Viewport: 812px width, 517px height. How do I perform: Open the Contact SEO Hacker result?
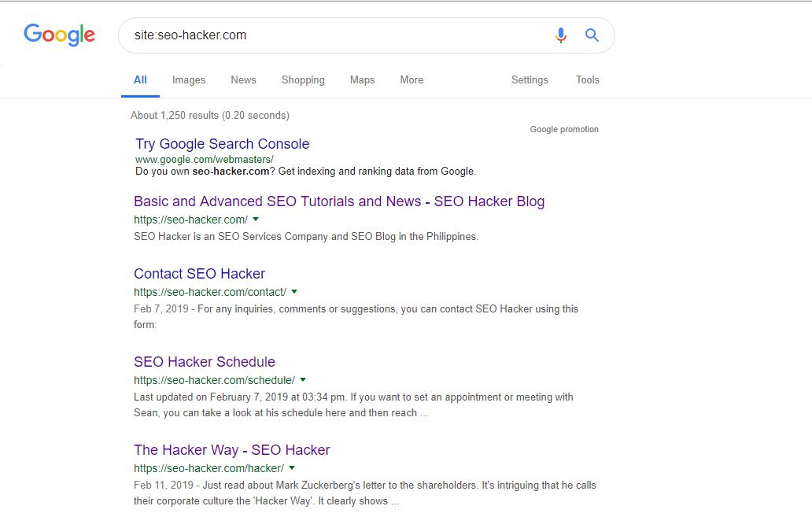pos(199,274)
